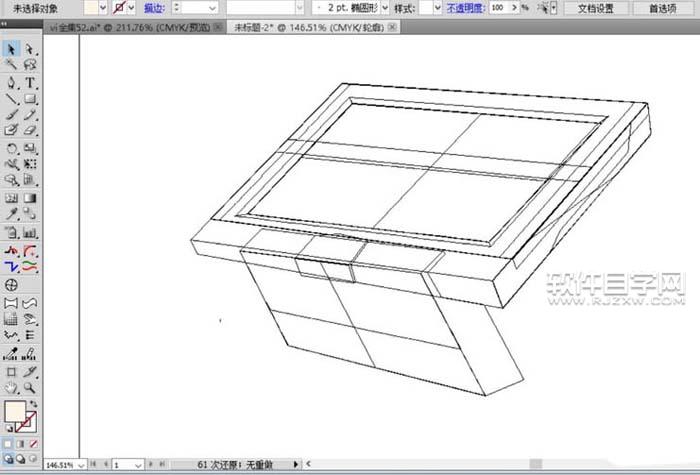Swap fill and stroke colors

[x=33, y=403]
